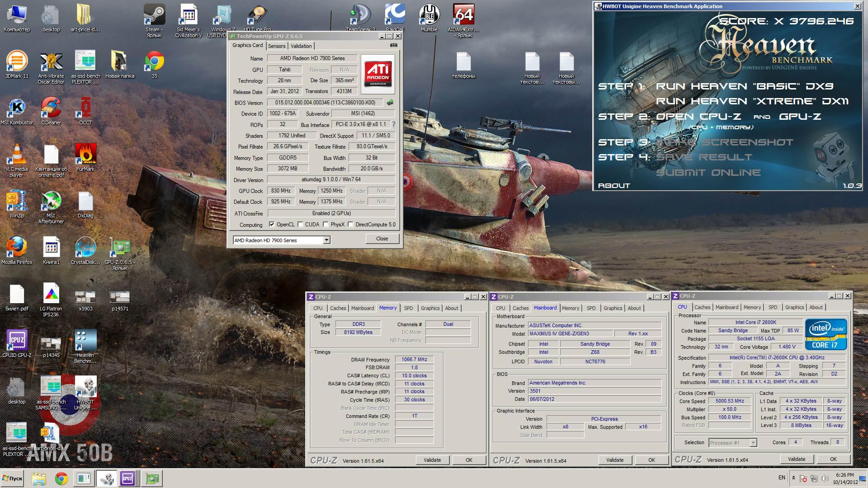The image size is (868, 488).
Task: Click Validate in CPU-Z CPU window
Action: click(797, 459)
